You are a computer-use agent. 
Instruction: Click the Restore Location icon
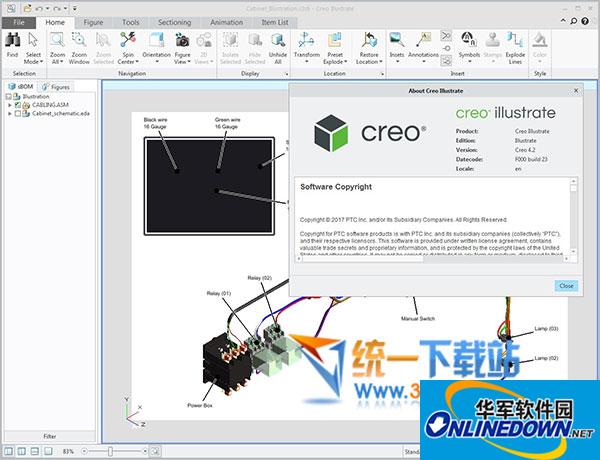pyautogui.click(x=369, y=40)
